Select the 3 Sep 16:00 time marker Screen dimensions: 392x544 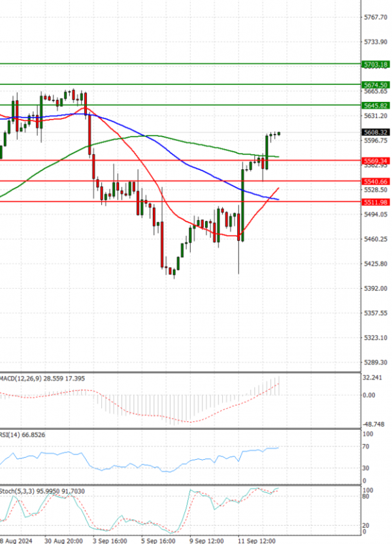click(110, 541)
